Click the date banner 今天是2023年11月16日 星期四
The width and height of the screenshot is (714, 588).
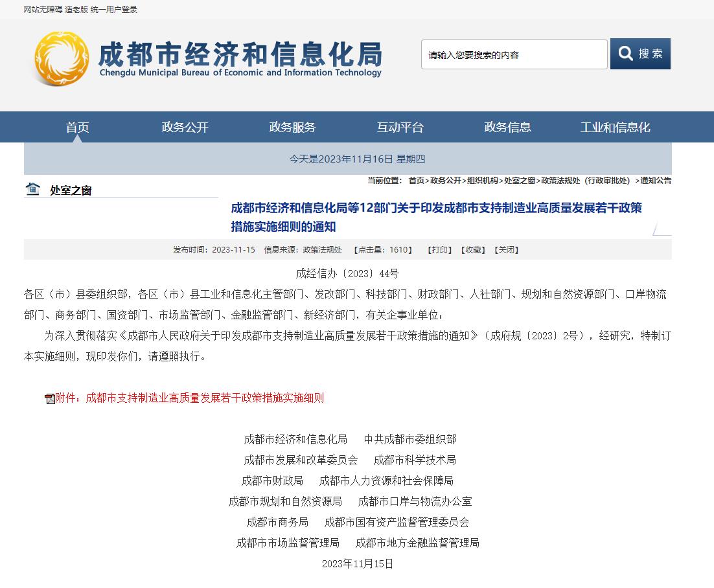click(x=357, y=159)
